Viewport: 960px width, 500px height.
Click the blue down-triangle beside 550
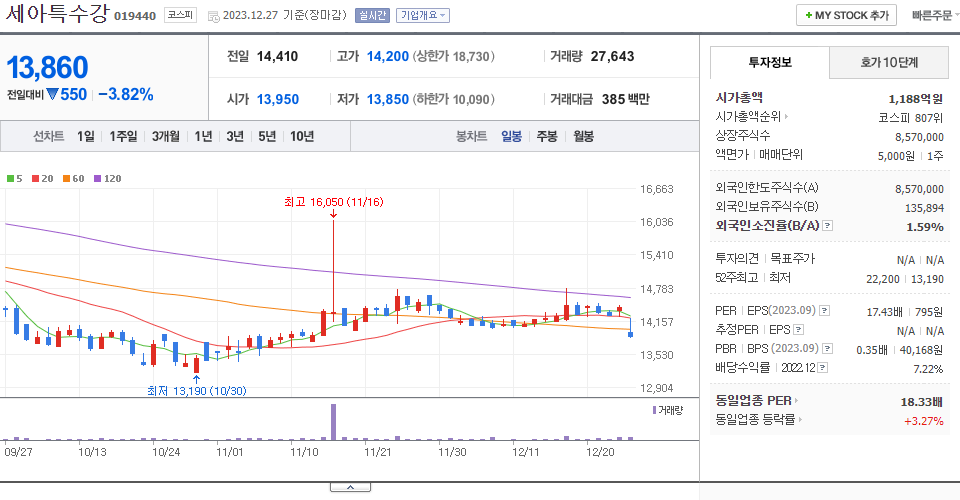[x=52, y=94]
